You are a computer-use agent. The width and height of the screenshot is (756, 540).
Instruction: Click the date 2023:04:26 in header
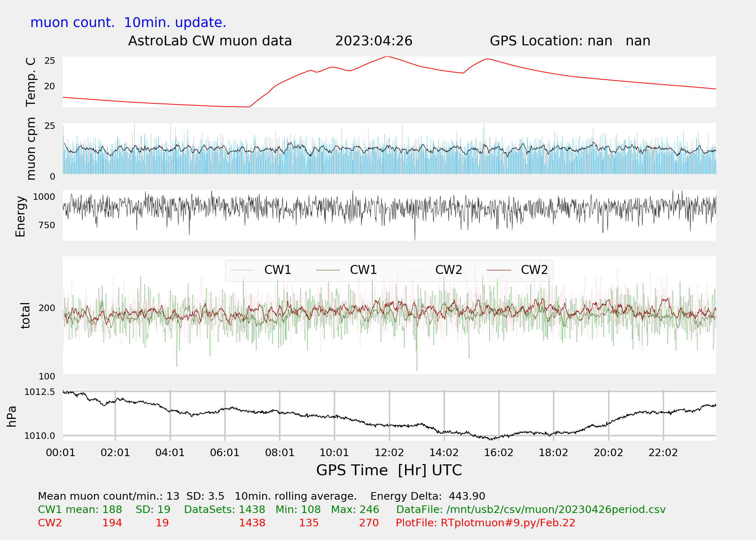374,41
